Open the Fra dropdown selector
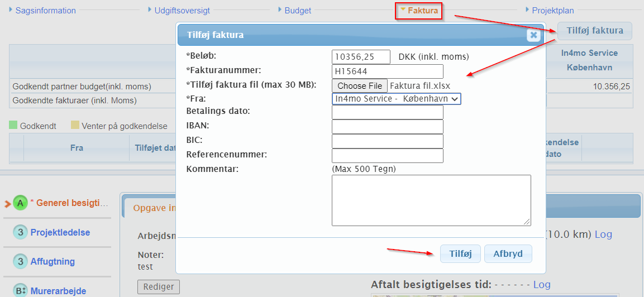This screenshot has width=644, height=297. (396, 99)
